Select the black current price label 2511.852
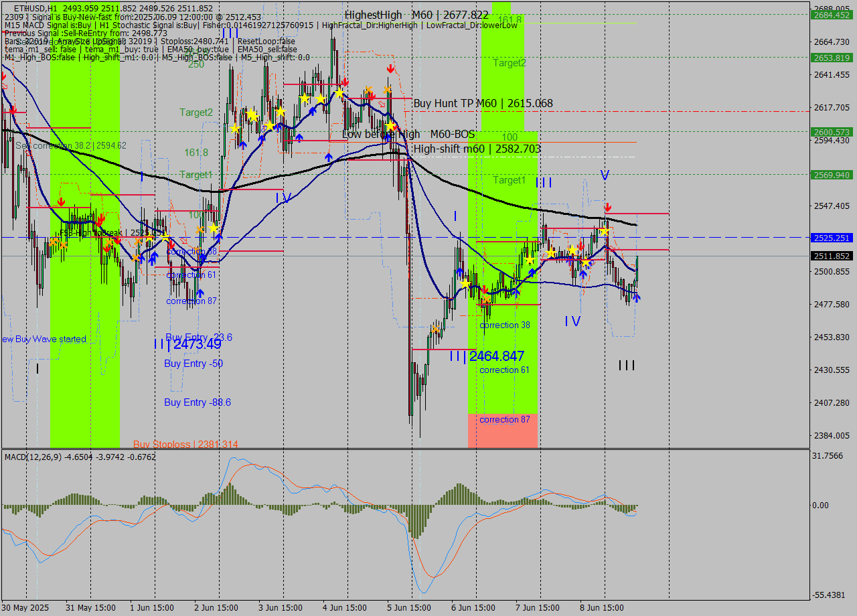857x616 pixels. [x=830, y=256]
